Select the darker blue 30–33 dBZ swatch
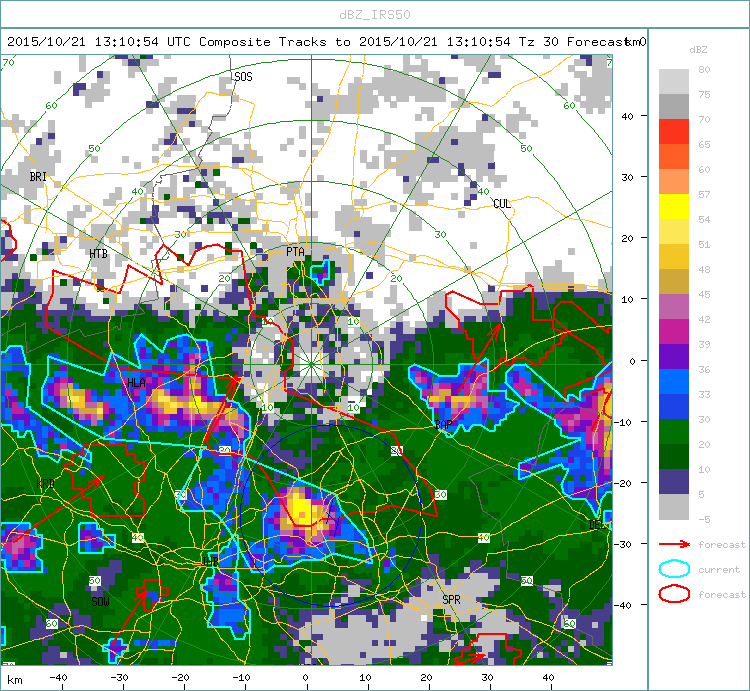Screen dimensions: 750x691 (x=673, y=406)
